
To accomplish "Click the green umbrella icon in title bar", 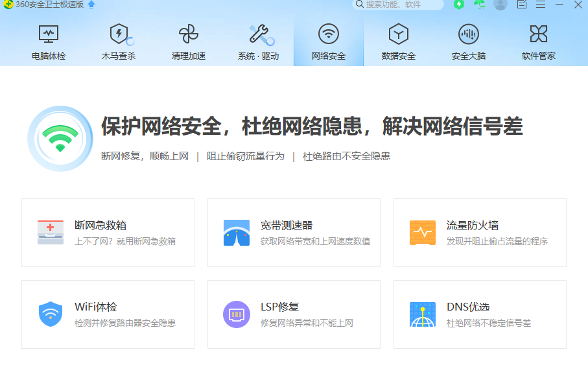I will [x=479, y=5].
